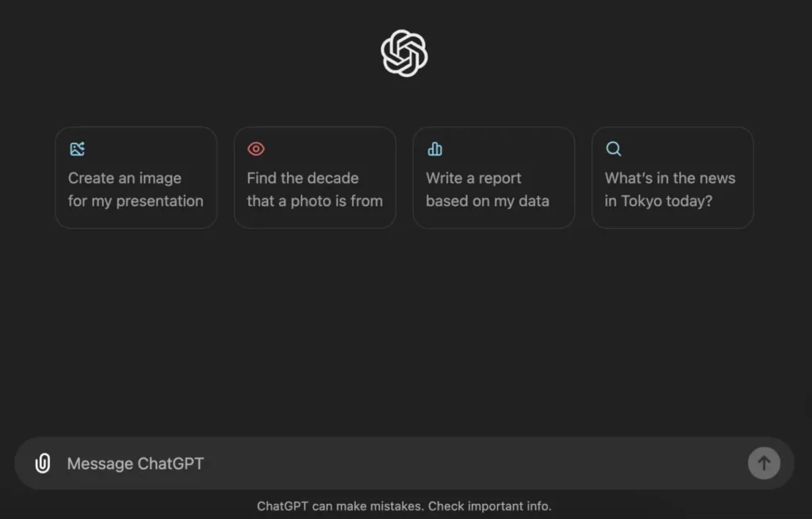Select the 'Create an image for my presentation' suggestion
The height and width of the screenshot is (519, 812).
click(136, 178)
